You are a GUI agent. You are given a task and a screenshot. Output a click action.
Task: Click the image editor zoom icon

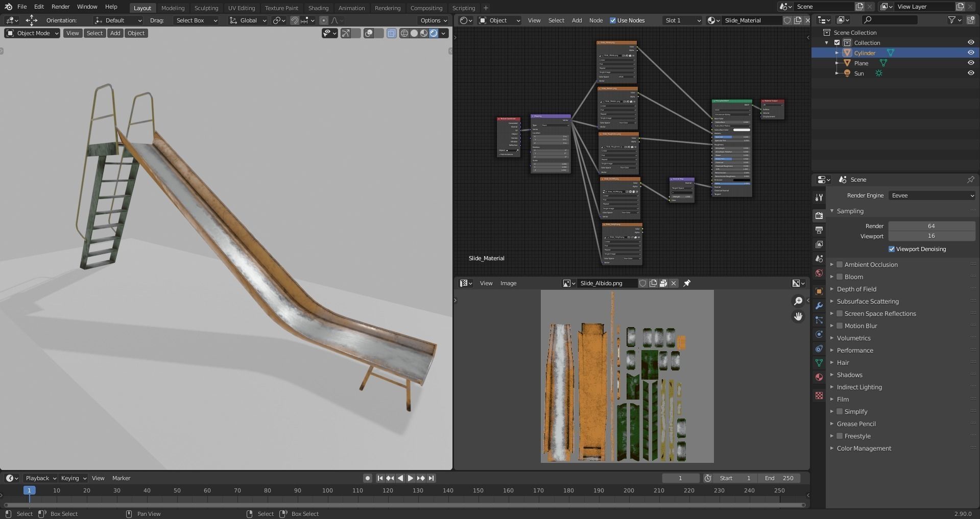click(798, 301)
